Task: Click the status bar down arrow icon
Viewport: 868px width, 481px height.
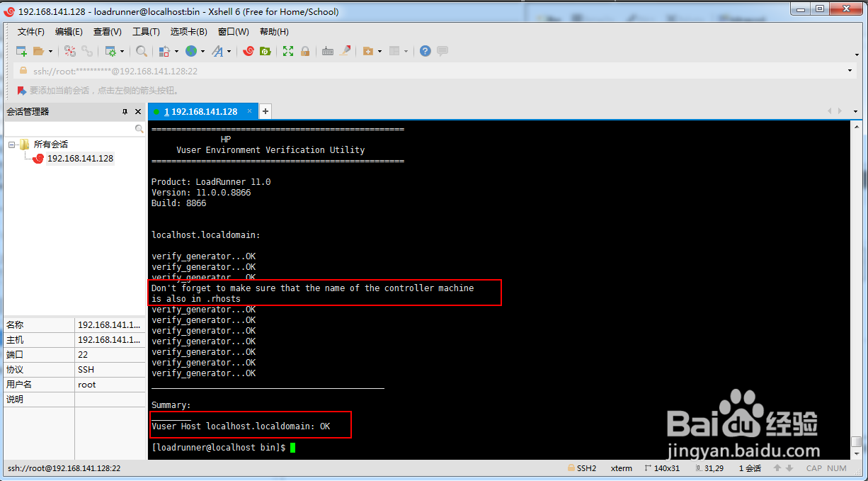Action: 789,468
